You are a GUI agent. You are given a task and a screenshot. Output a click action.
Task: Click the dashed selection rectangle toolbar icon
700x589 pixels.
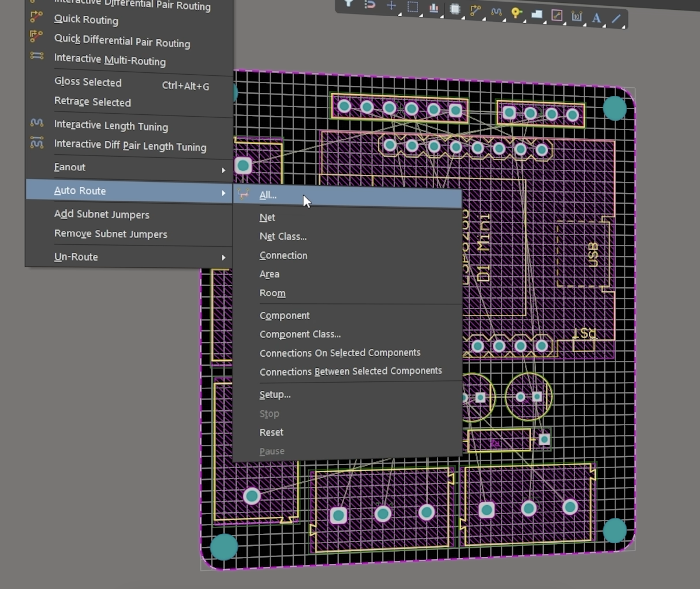coord(412,7)
